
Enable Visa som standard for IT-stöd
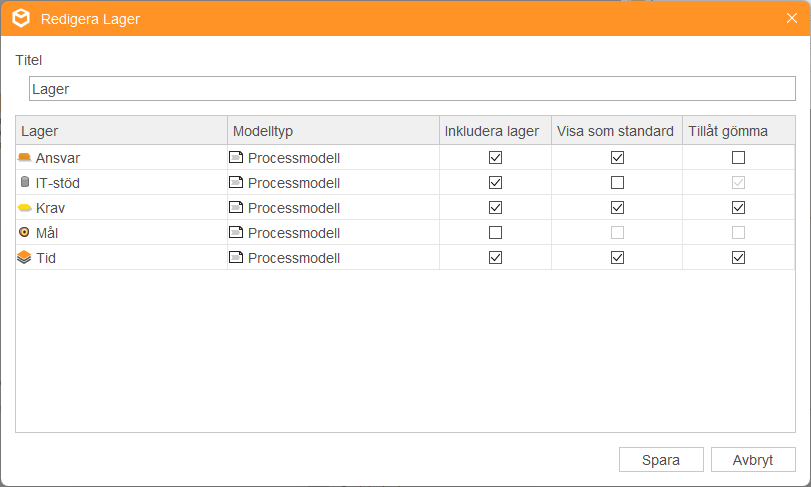(617, 182)
